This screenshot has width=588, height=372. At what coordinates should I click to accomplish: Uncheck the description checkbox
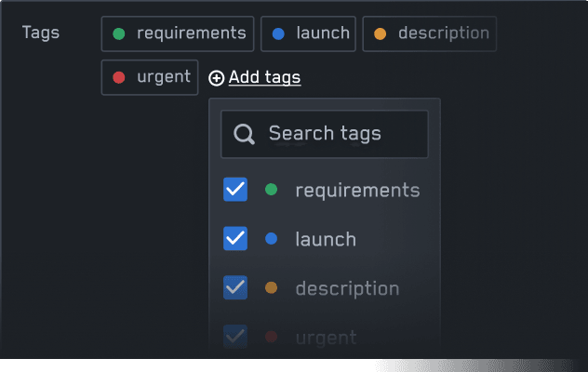(x=235, y=287)
